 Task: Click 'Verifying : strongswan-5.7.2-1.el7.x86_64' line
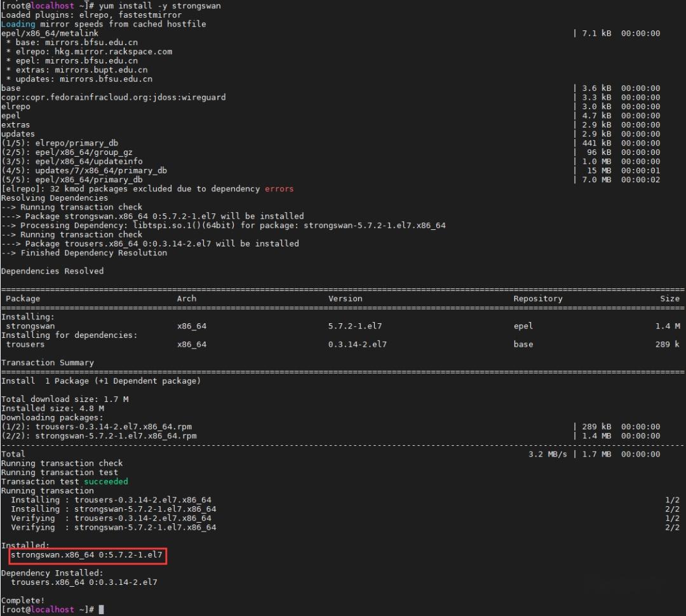coord(113,527)
